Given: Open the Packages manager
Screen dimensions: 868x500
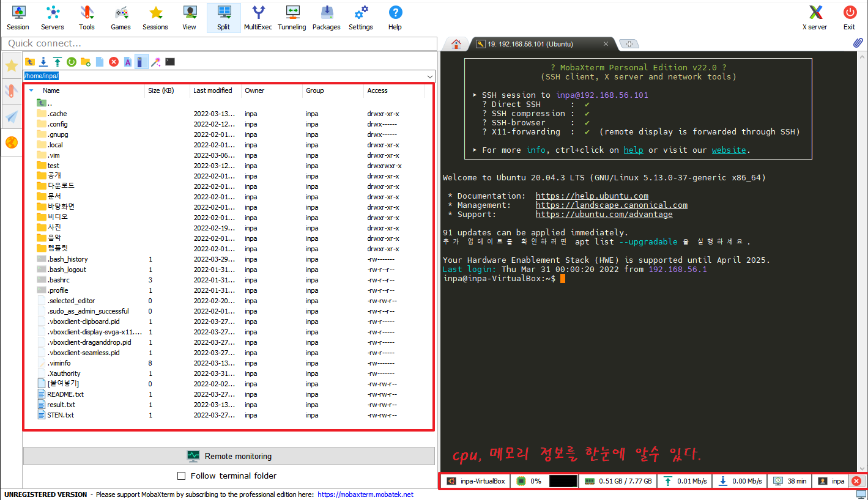Looking at the screenshot, I should (327, 17).
